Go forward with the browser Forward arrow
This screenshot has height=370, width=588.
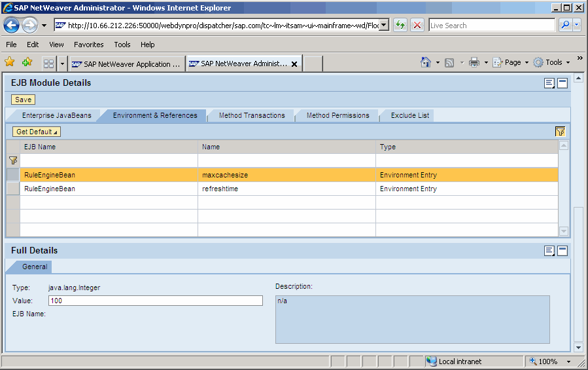[x=29, y=26]
